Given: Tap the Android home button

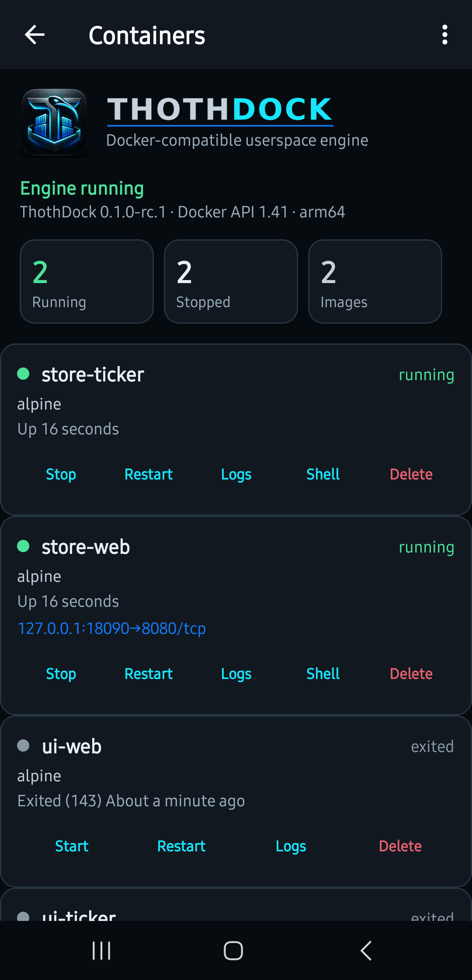Looking at the screenshot, I should pyautogui.click(x=233, y=951).
